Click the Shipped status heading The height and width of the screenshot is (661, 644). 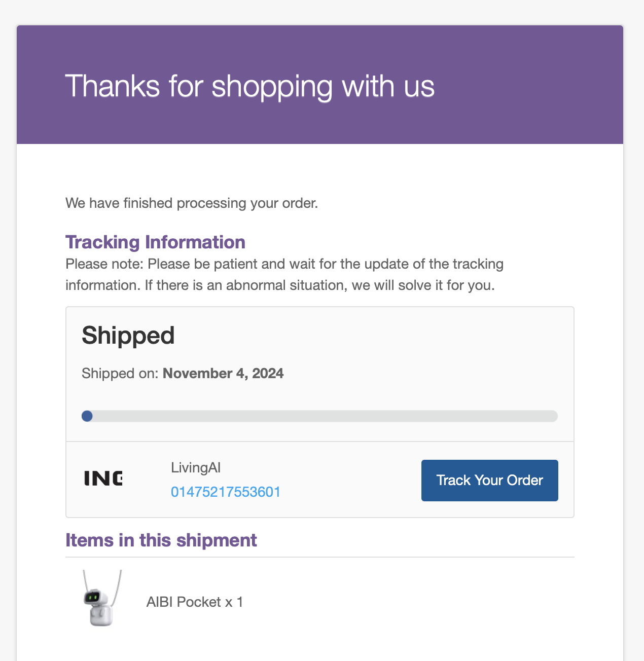128,336
